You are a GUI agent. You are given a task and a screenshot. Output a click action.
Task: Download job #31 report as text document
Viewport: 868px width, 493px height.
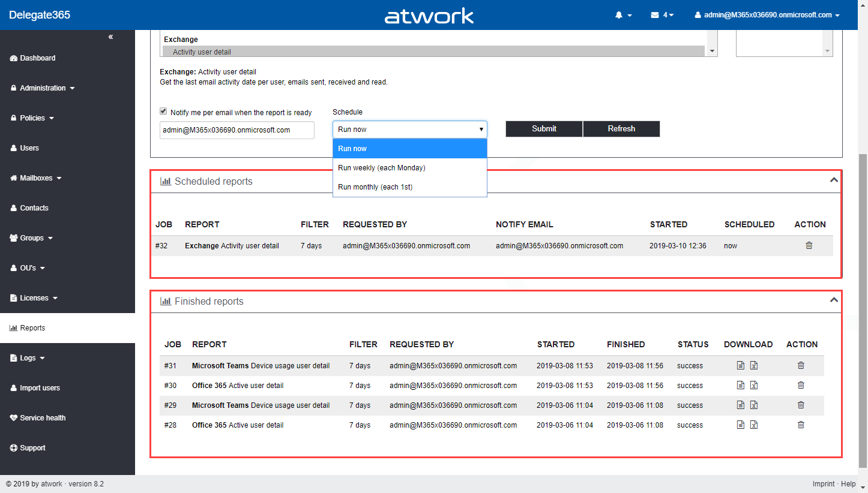(x=741, y=365)
